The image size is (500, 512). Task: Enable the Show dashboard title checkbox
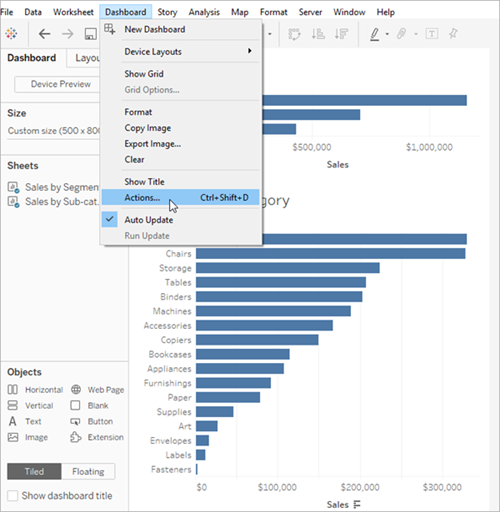click(13, 496)
